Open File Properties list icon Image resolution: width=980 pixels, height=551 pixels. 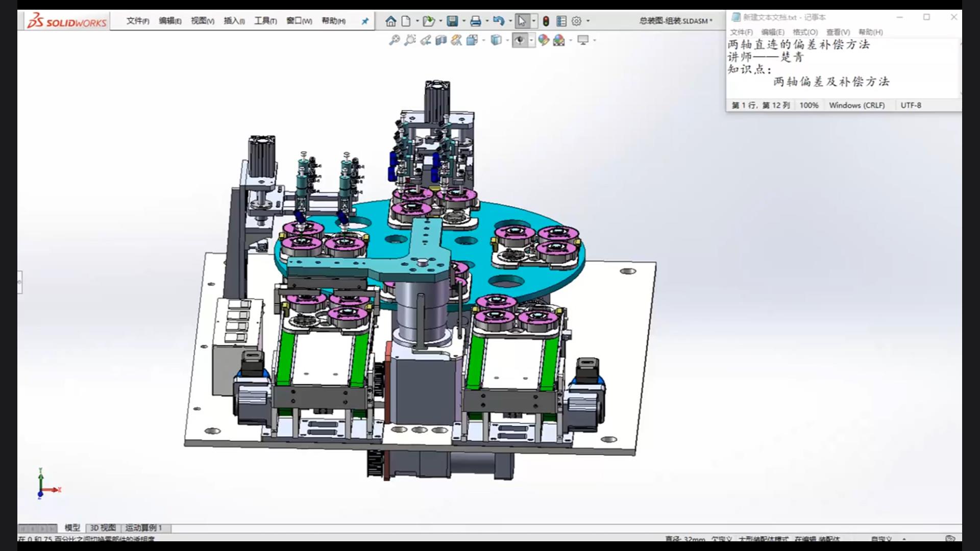pyautogui.click(x=561, y=21)
